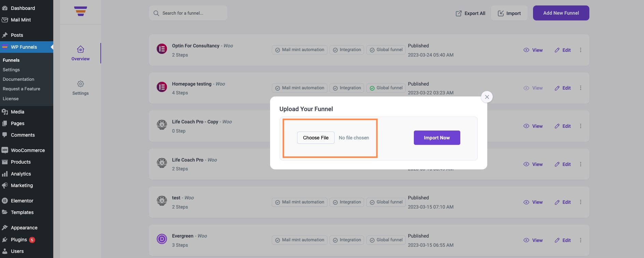644x258 pixels.
Task: Edit the Evergreen funnel
Action: pyautogui.click(x=563, y=240)
